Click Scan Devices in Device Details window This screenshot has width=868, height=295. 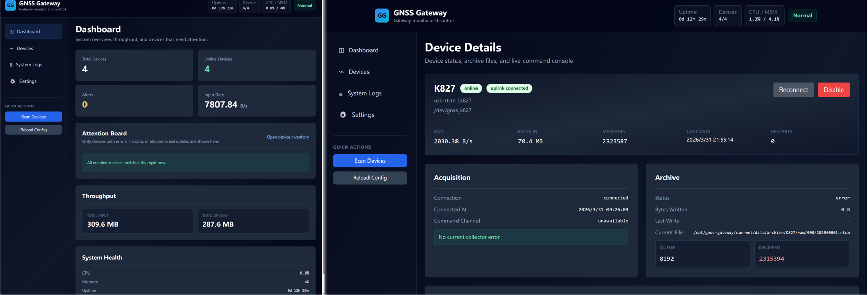point(370,161)
